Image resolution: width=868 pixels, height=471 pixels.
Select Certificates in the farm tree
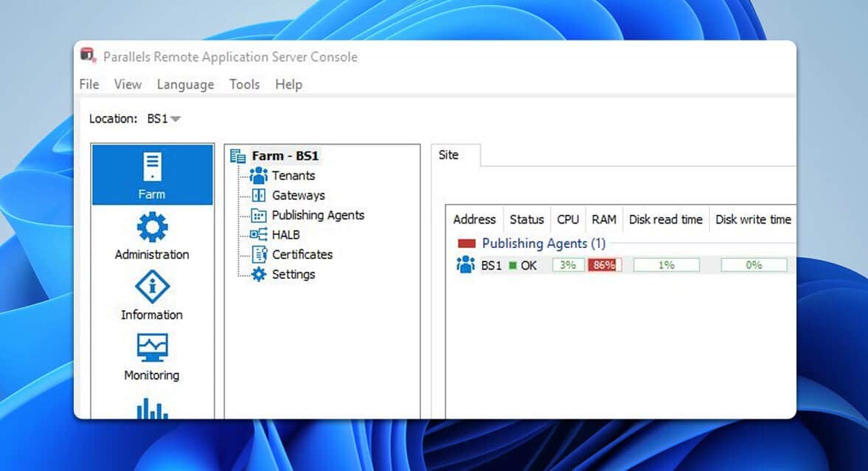302,255
